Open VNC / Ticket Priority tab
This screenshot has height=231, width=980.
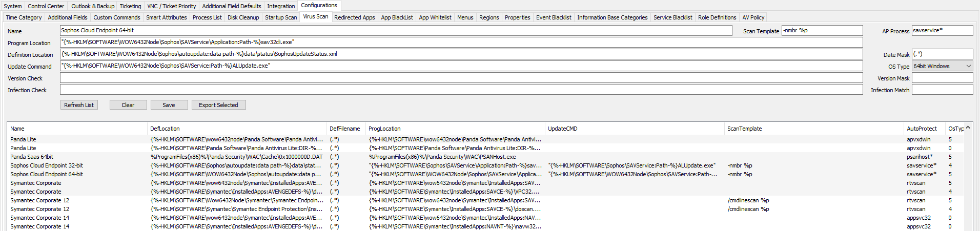tap(172, 6)
